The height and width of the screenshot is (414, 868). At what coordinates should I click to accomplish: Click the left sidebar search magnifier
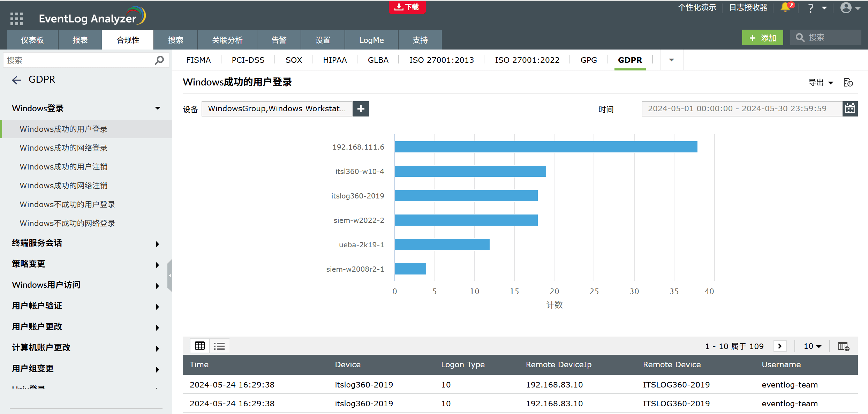click(x=159, y=60)
